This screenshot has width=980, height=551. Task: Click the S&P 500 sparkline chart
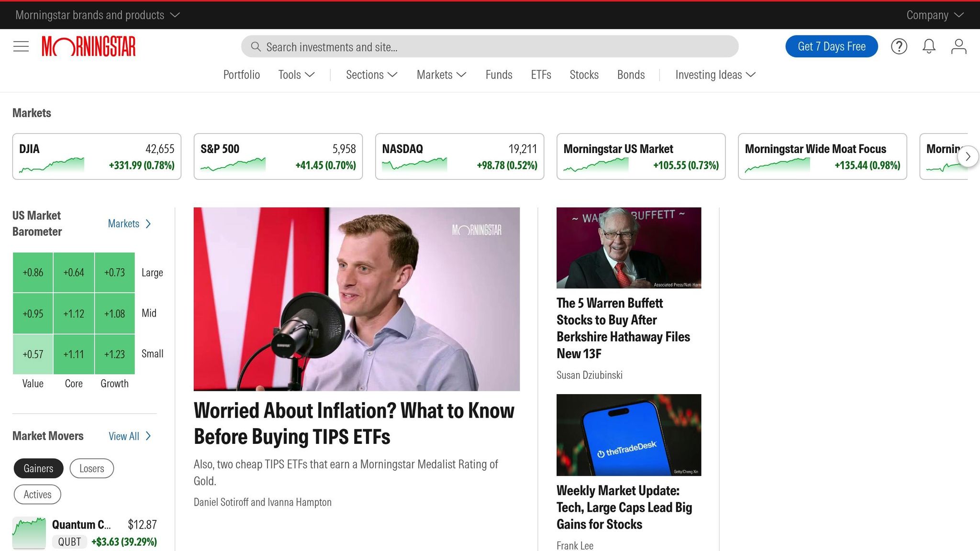click(x=233, y=165)
